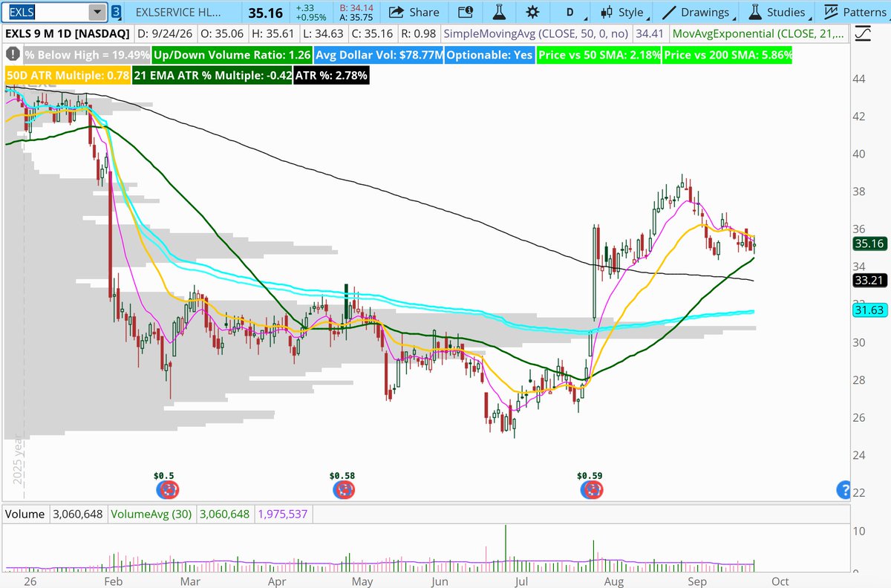
Task: Open the Style menu
Action: pos(625,12)
